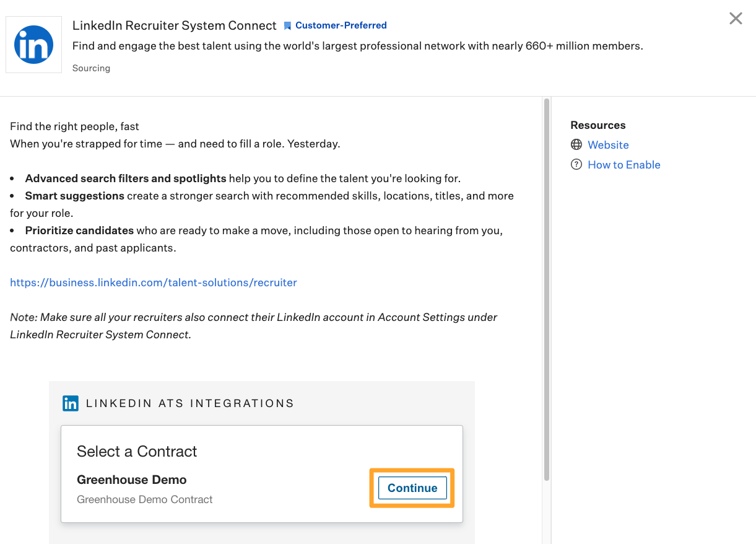The image size is (756, 544).
Task: Click the Greenhouse Demo contract name
Action: (x=131, y=480)
